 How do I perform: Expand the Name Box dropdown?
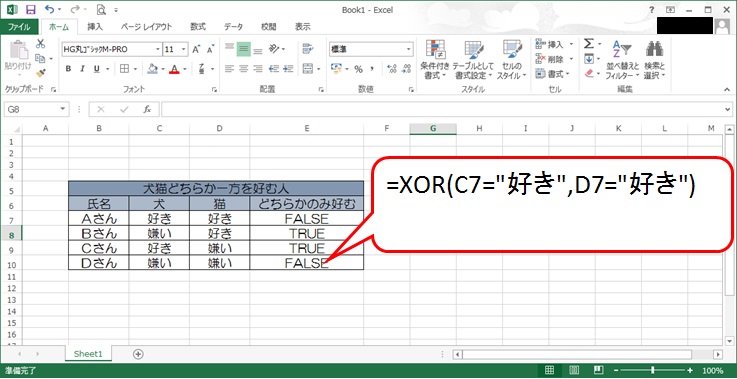(63, 109)
